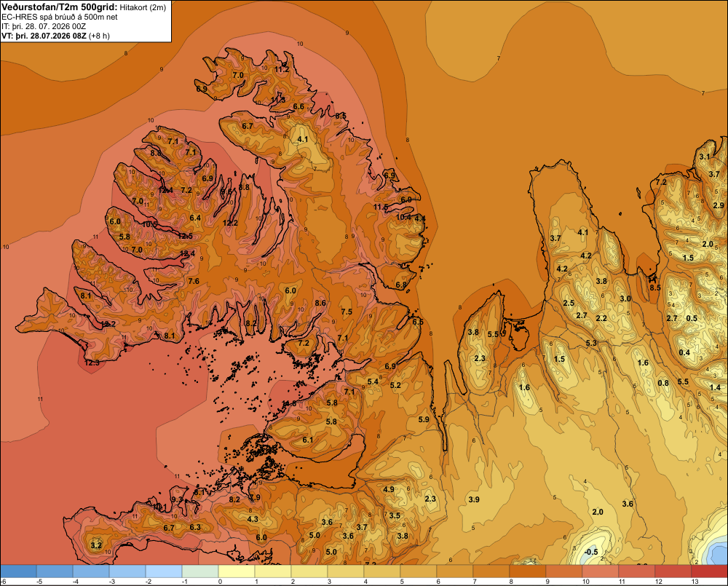This screenshot has height=586, width=728.
Task: Click the 12.3 temperature value on the southwest coast
Action: (92, 363)
